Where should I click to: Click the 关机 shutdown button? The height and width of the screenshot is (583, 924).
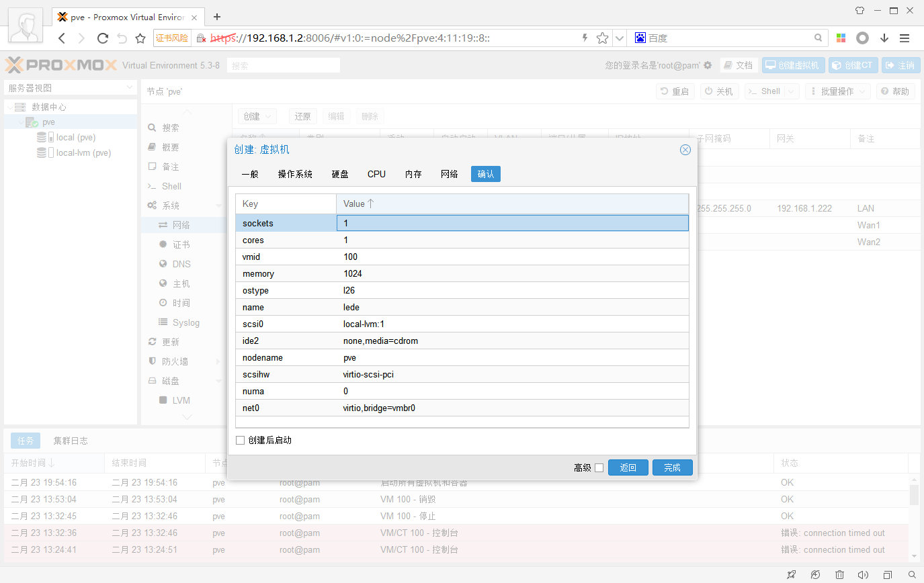click(720, 91)
